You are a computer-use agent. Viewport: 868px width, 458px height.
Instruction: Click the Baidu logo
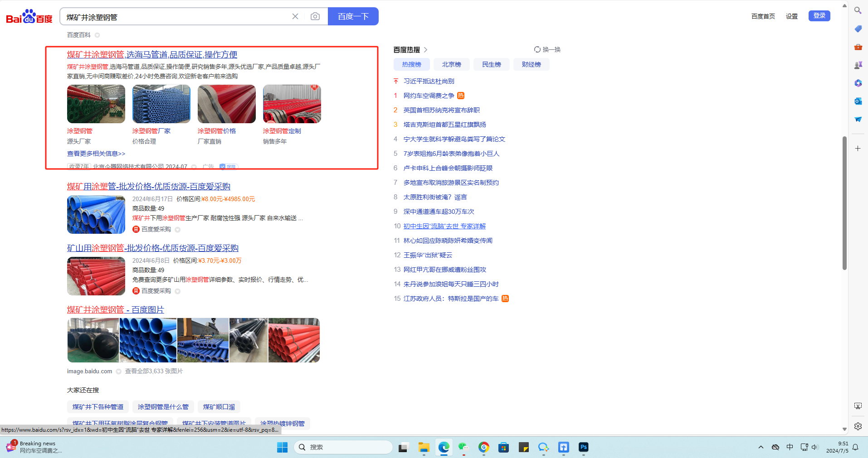[29, 17]
